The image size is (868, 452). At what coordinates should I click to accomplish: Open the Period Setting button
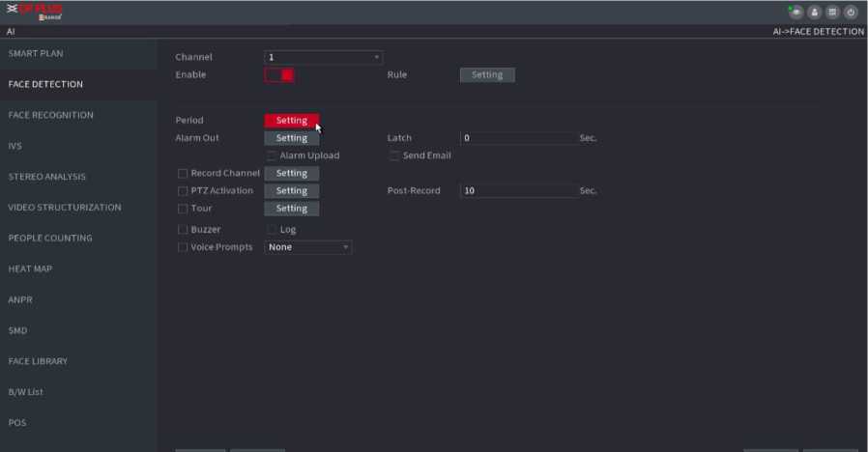[x=291, y=121]
